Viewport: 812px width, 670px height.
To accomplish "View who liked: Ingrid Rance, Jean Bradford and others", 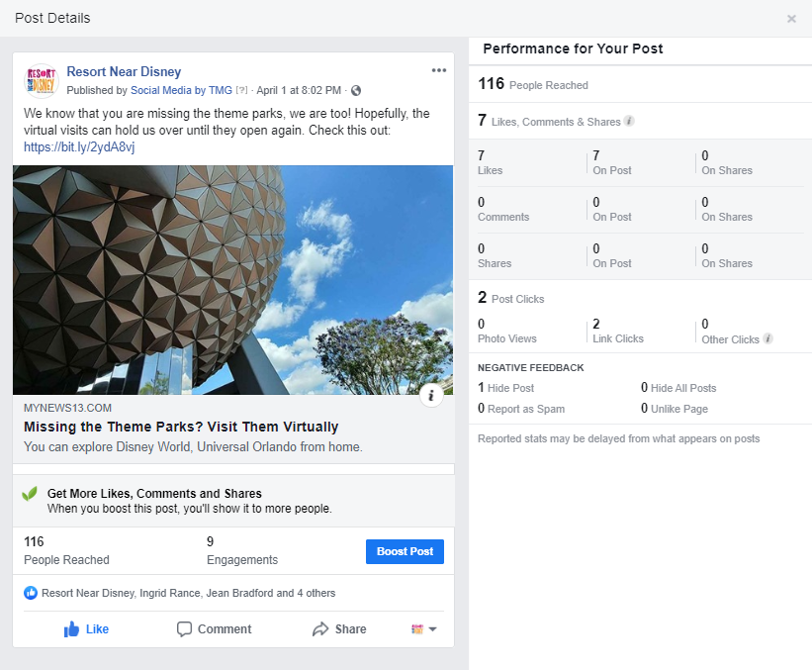I will (189, 593).
